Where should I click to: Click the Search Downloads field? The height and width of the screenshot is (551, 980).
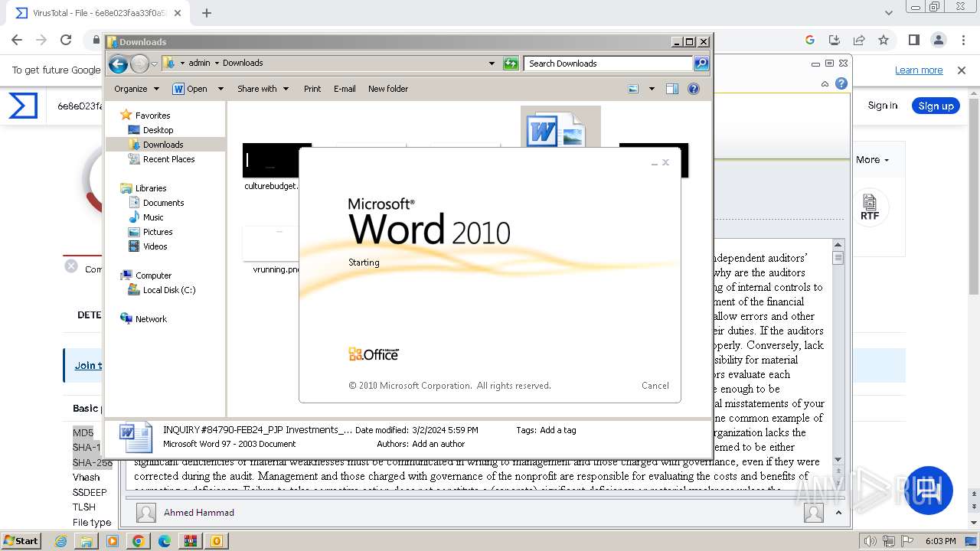pos(608,64)
